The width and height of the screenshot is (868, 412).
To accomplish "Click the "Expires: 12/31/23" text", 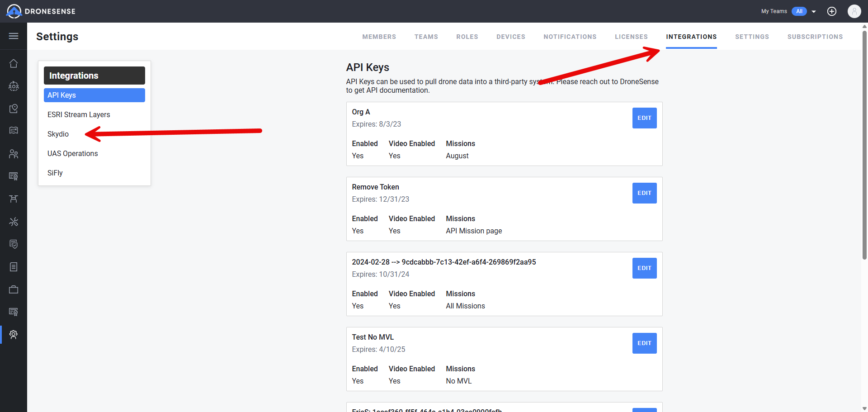I will (x=380, y=199).
